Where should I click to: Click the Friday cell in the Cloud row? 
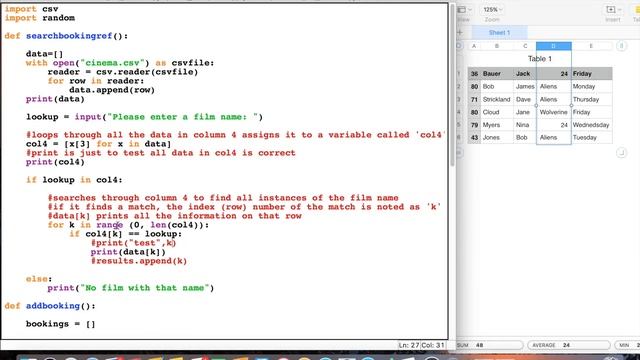click(591, 112)
